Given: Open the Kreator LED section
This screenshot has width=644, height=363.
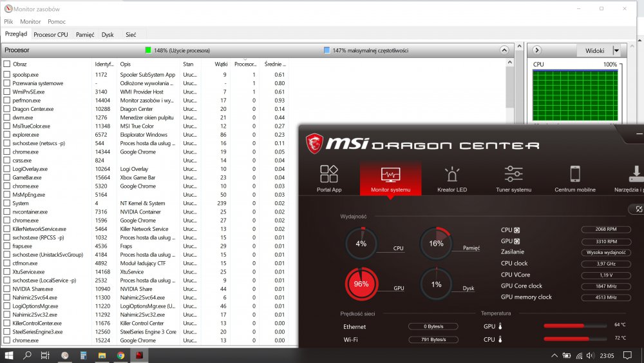Looking at the screenshot, I should [x=452, y=179].
